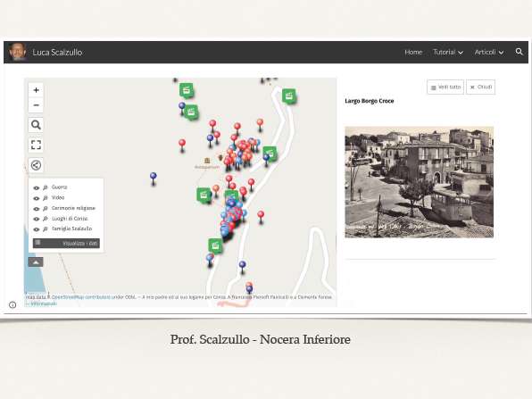Expand the Tutorial dropdown menu

tap(448, 53)
